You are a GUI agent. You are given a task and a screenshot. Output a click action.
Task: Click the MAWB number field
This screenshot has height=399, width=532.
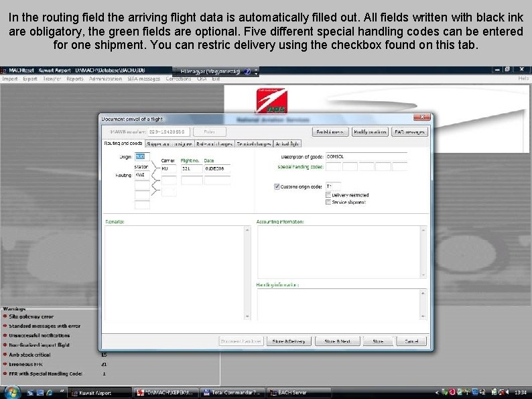click(168, 131)
